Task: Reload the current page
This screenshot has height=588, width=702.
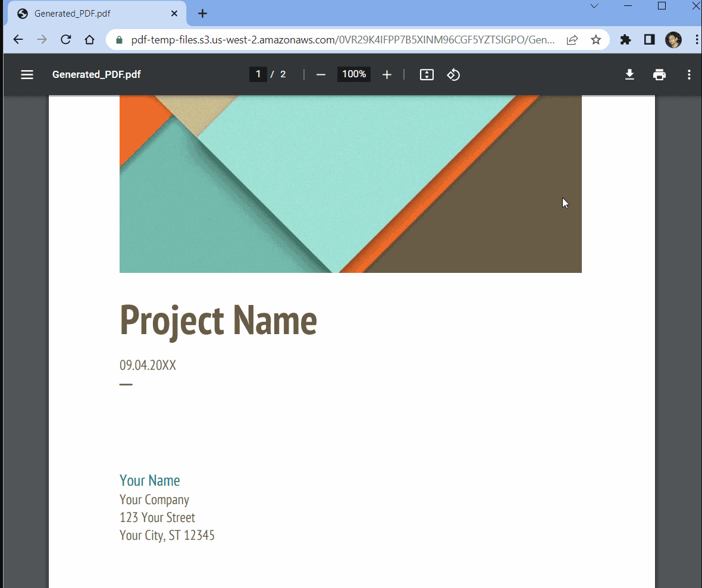Action: (x=66, y=40)
